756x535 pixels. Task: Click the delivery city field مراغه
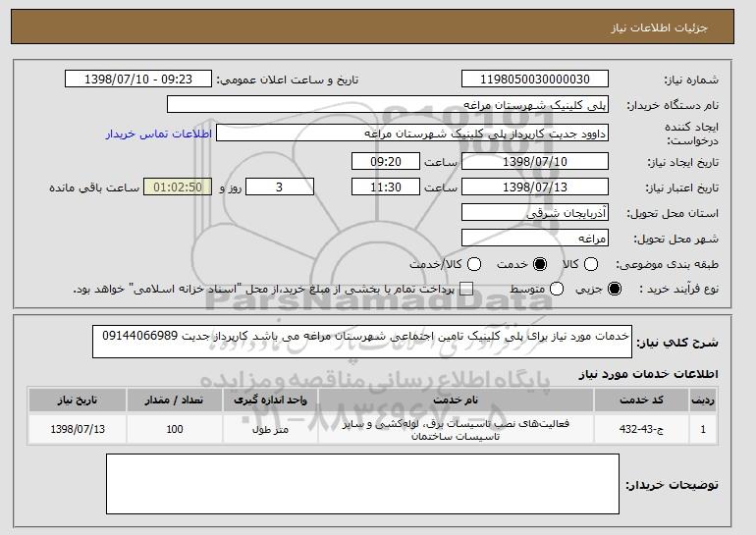click(535, 239)
